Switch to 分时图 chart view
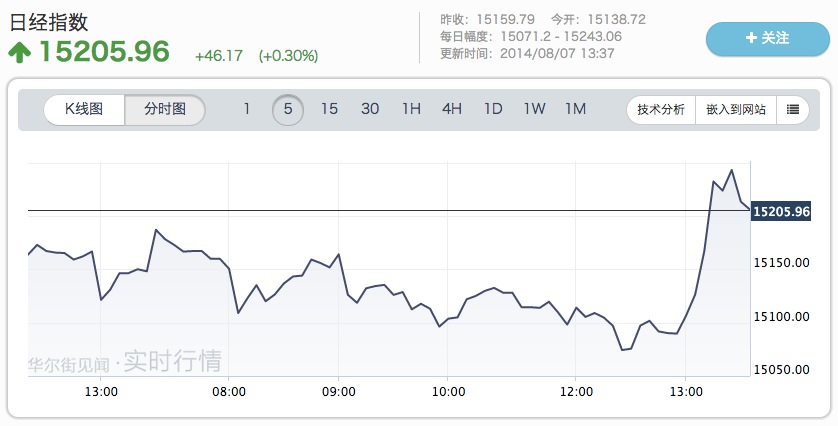This screenshot has height=426, width=838. point(165,110)
